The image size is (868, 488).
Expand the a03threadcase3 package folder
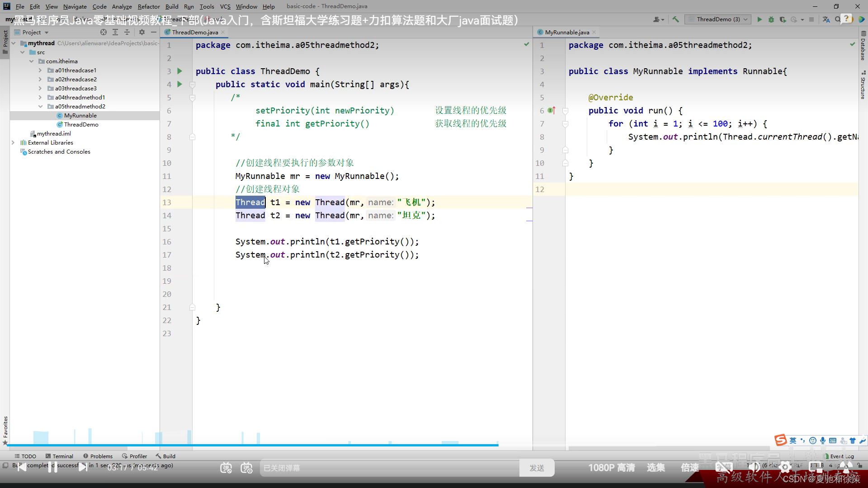point(40,88)
